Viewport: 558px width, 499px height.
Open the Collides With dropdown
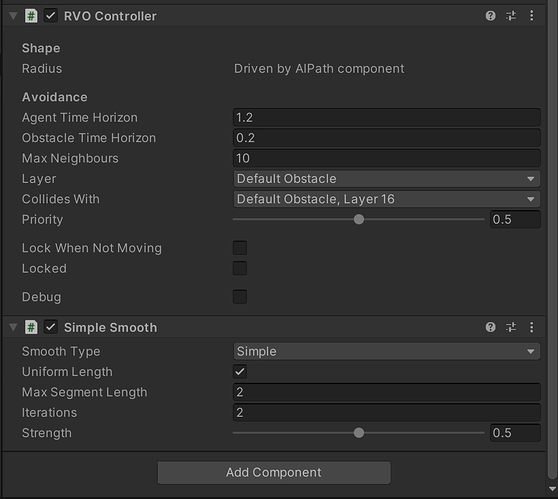(x=386, y=199)
